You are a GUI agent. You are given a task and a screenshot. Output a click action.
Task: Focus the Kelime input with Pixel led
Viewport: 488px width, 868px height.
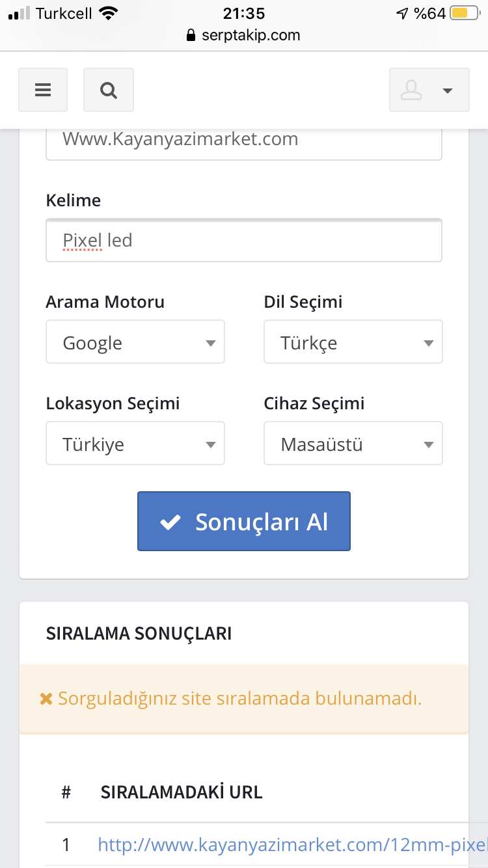[x=244, y=240]
